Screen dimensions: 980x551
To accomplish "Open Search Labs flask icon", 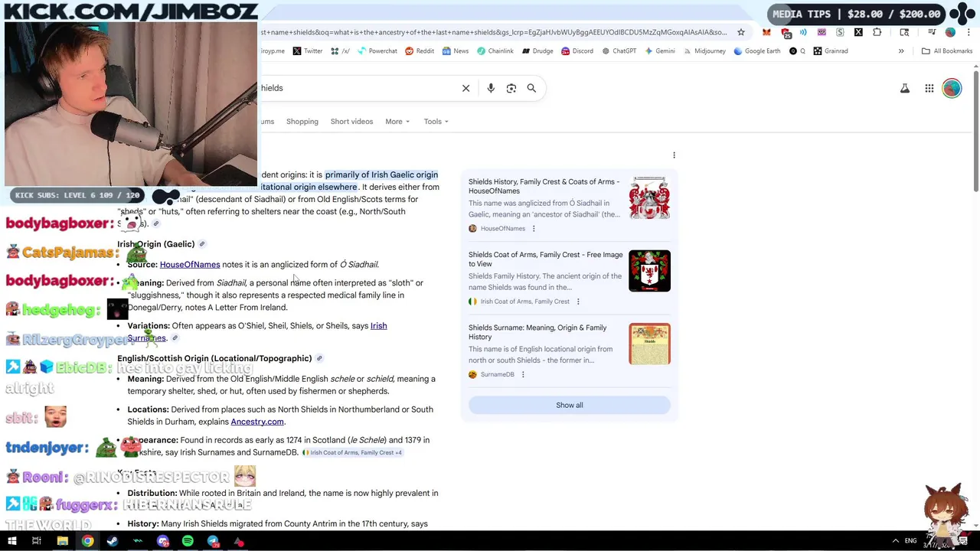I will [x=905, y=88].
